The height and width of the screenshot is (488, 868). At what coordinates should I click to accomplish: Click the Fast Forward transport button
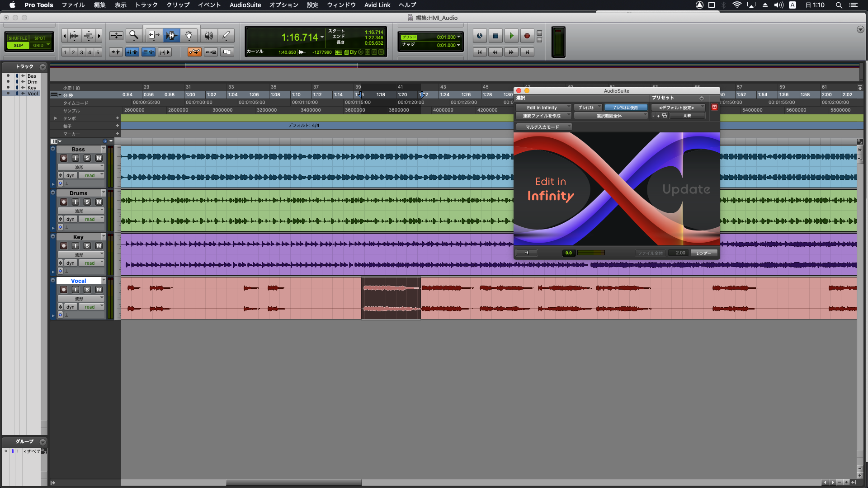[x=511, y=52]
